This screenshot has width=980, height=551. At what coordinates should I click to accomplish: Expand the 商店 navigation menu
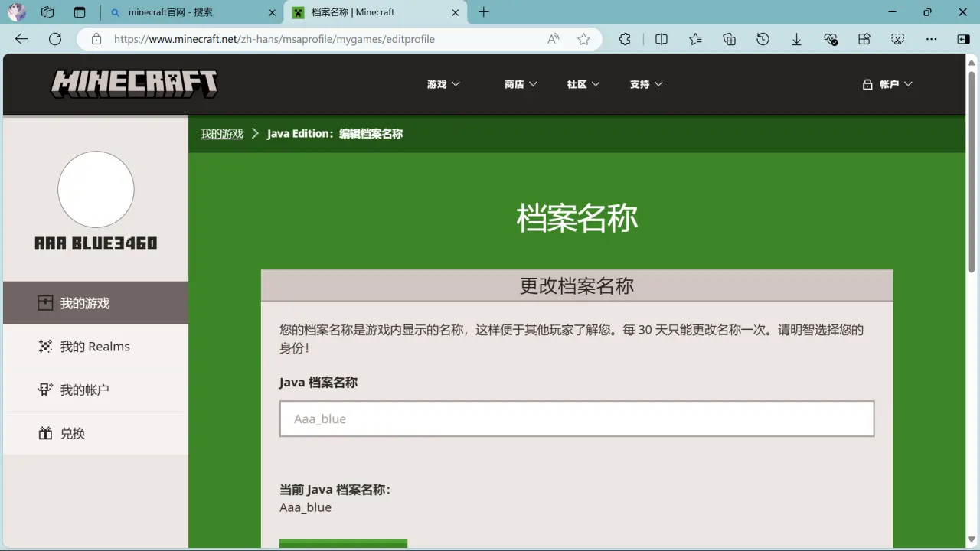(521, 84)
